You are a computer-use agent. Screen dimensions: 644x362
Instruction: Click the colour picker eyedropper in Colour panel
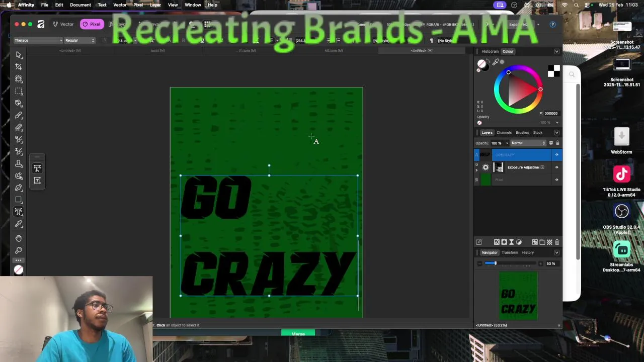pyautogui.click(x=496, y=62)
